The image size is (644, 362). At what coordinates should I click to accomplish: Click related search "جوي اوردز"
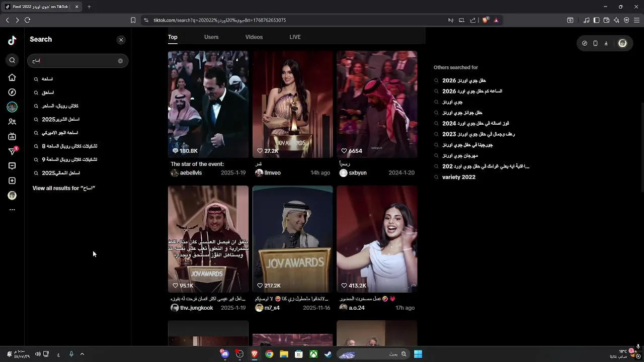[452, 102]
